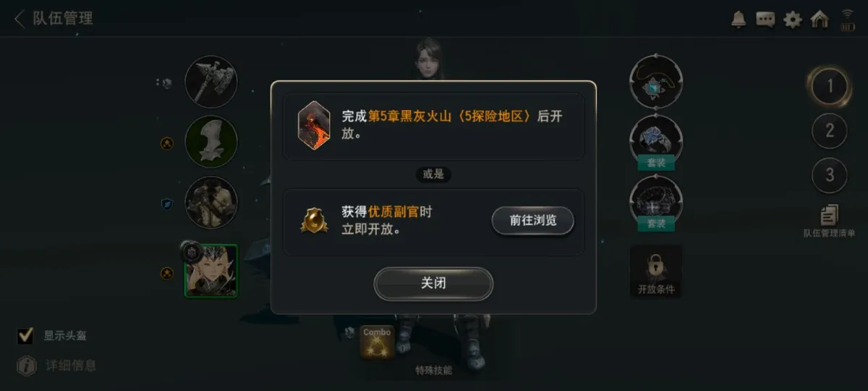This screenshot has height=391, width=868.
Task: Tap the notification bell icon
Action: [739, 20]
